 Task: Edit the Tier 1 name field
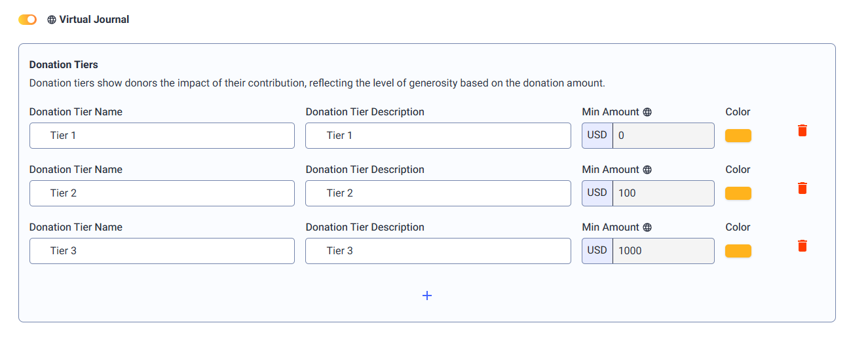162,136
